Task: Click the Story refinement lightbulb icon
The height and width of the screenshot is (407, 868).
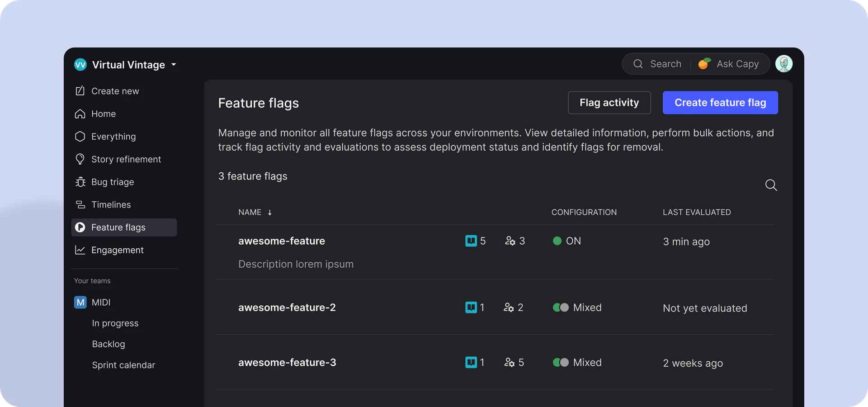Action: pyautogui.click(x=80, y=159)
